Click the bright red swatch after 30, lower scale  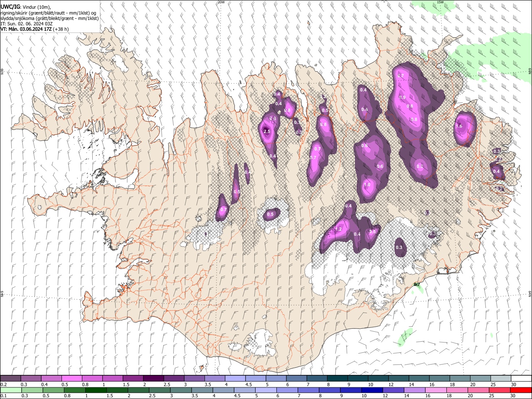pos(520,390)
